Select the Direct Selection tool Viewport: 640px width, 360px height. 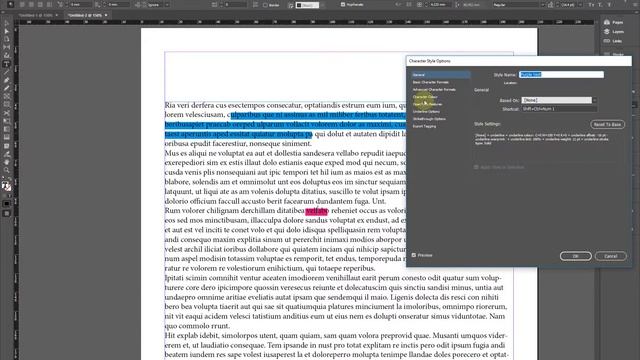coord(7,31)
